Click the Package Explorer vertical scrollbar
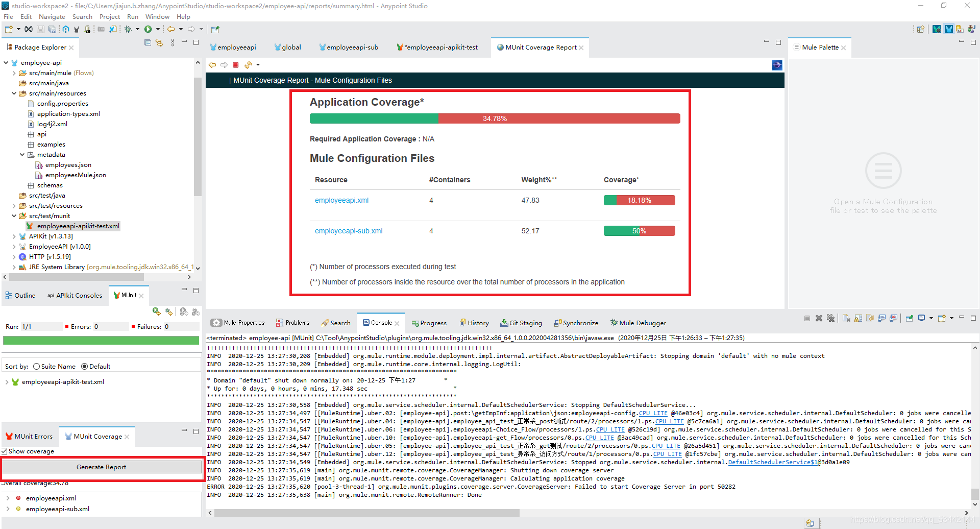Screen dimensions: 980x529 click(x=198, y=137)
